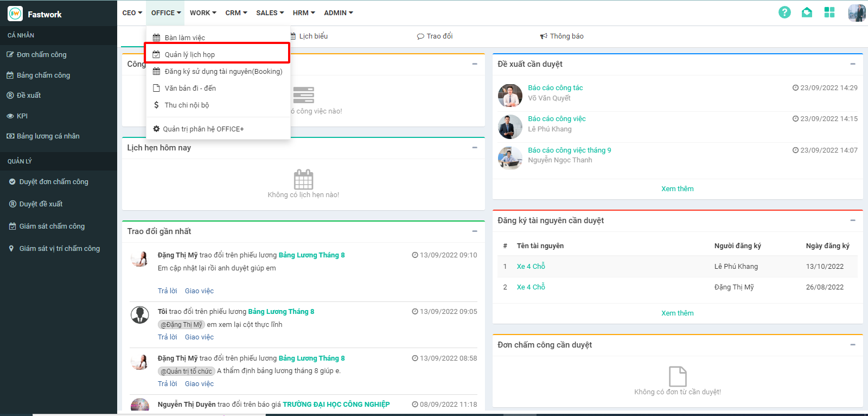The image size is (868, 416).
Task: Click Xem thêm under Đề xuất cần duyệt
Action: tap(677, 189)
